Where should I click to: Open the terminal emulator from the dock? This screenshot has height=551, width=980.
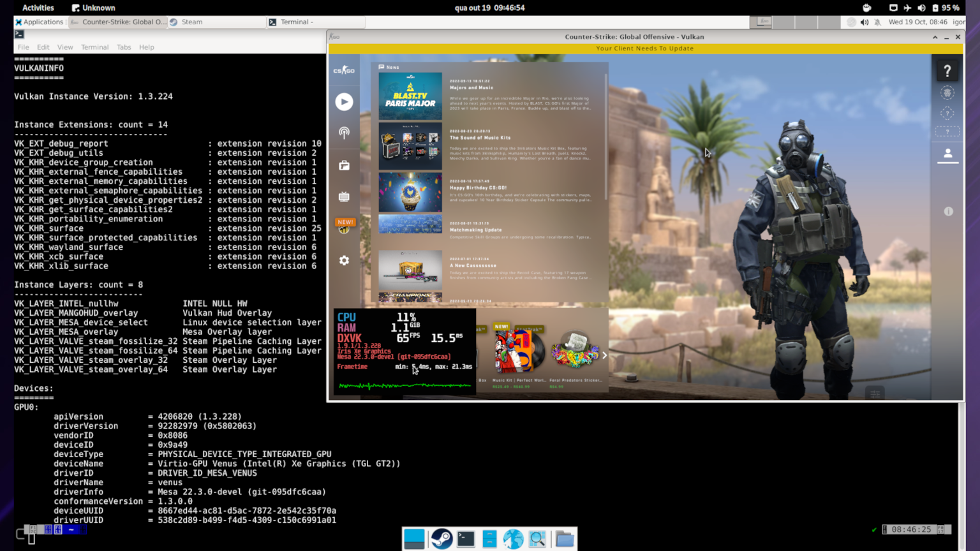click(466, 539)
